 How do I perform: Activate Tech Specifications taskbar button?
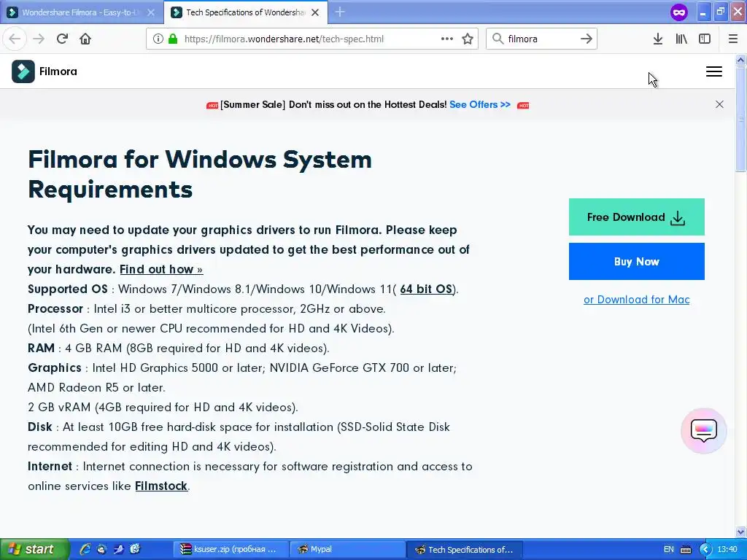[465, 550]
